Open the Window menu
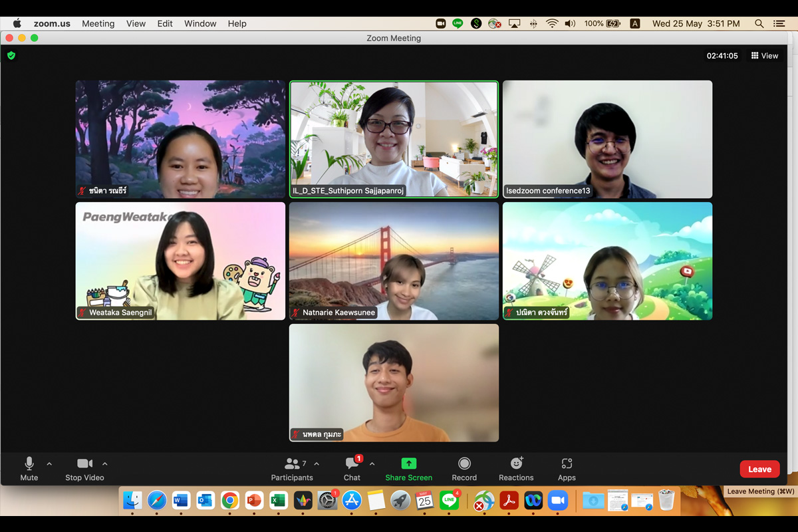The image size is (798, 532). [199, 23]
